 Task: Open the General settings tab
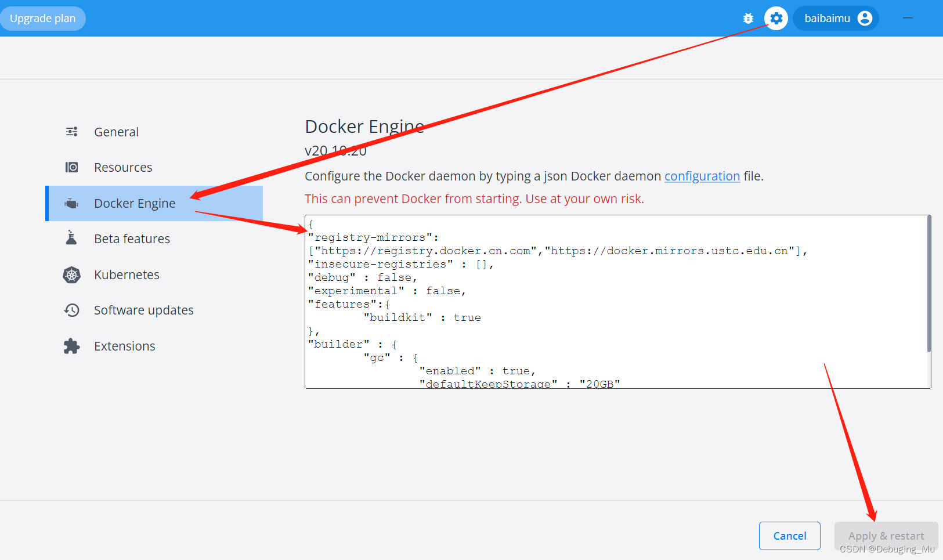pos(154,132)
